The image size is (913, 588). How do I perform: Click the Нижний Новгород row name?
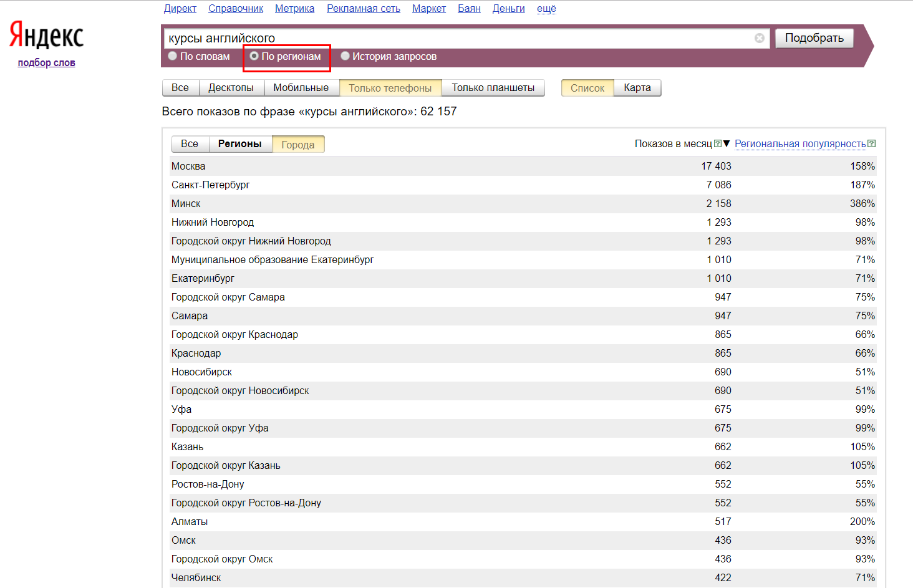213,222
